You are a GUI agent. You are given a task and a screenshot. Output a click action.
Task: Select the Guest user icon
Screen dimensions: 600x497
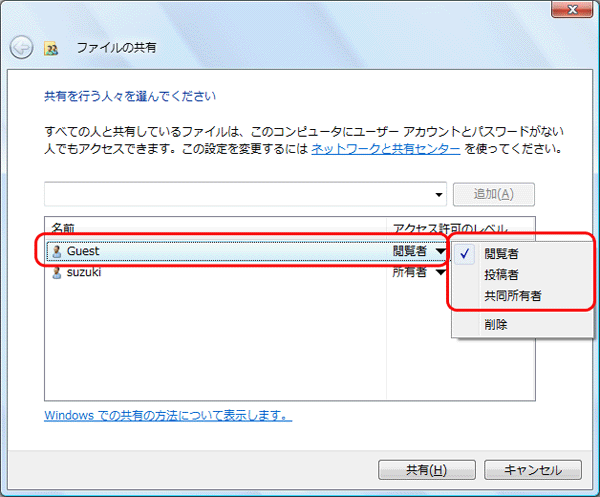coord(56,252)
